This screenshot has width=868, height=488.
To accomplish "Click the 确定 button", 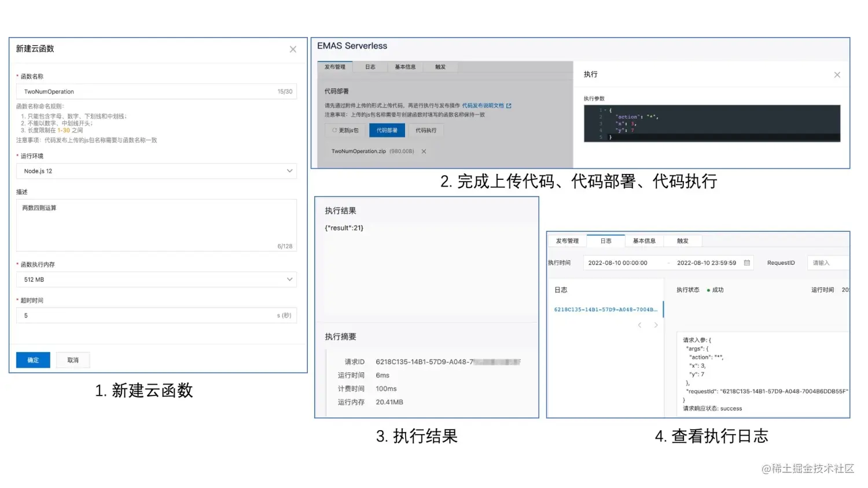I will click(x=33, y=360).
